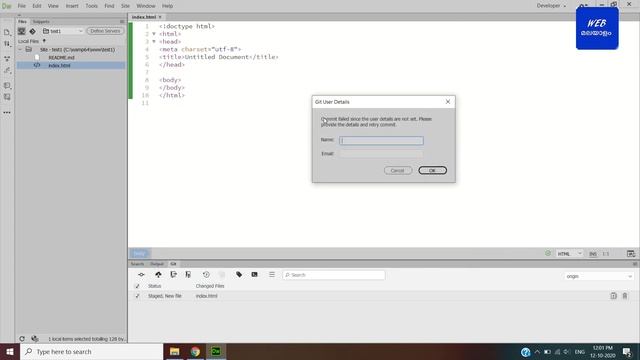The image size is (640, 360).
Task: Click the Name input field in dialog
Action: 381,140
